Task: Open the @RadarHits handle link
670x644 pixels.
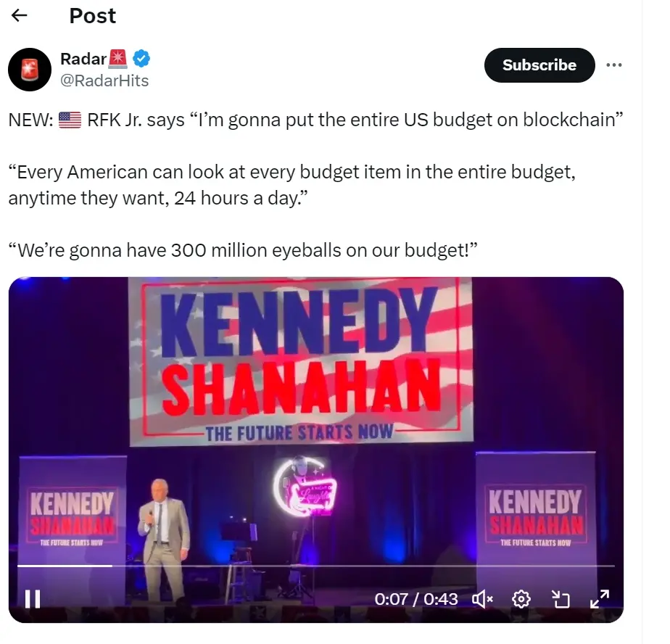Action: pos(104,80)
